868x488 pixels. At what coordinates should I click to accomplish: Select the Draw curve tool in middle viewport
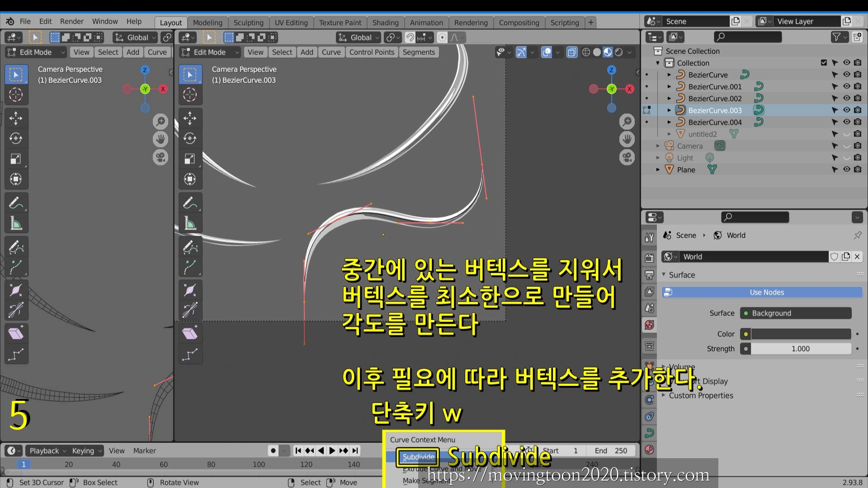pyautogui.click(x=190, y=247)
